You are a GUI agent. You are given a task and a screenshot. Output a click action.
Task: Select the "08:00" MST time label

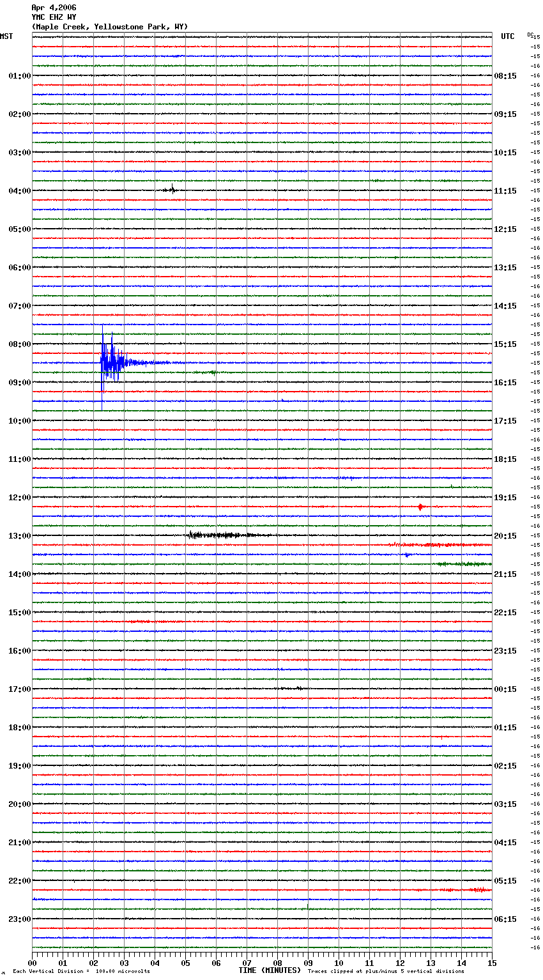pyautogui.click(x=20, y=344)
